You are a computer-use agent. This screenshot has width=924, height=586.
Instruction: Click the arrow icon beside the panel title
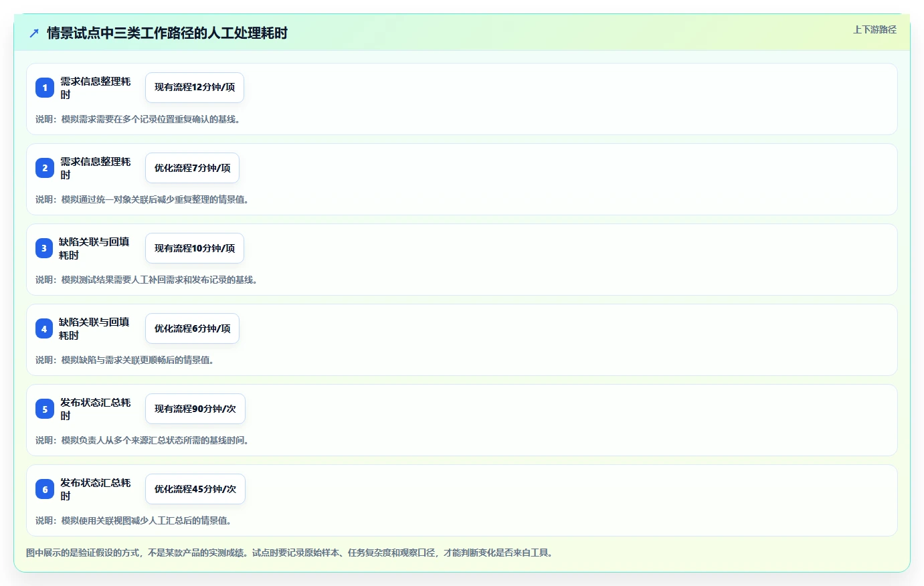pos(34,33)
